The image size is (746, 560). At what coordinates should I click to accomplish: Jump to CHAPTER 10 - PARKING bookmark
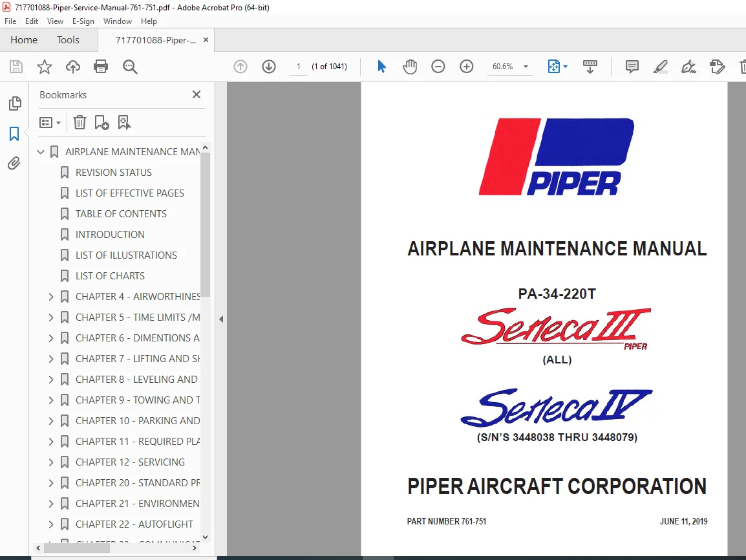138,421
